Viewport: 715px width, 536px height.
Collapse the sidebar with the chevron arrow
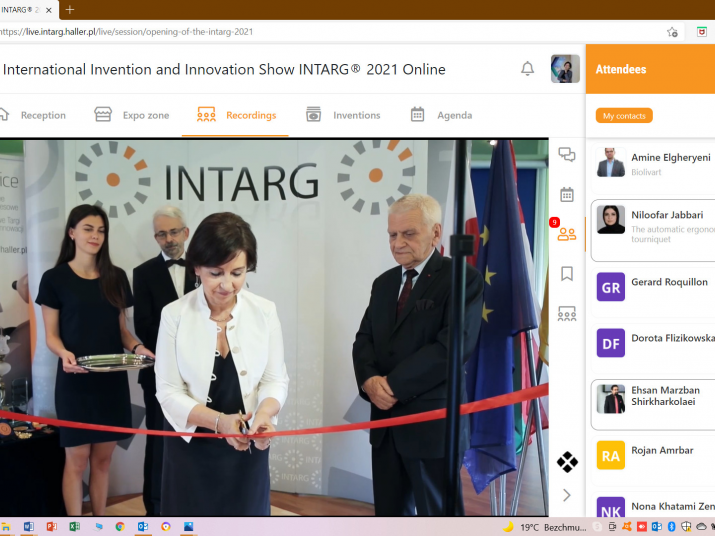(567, 495)
